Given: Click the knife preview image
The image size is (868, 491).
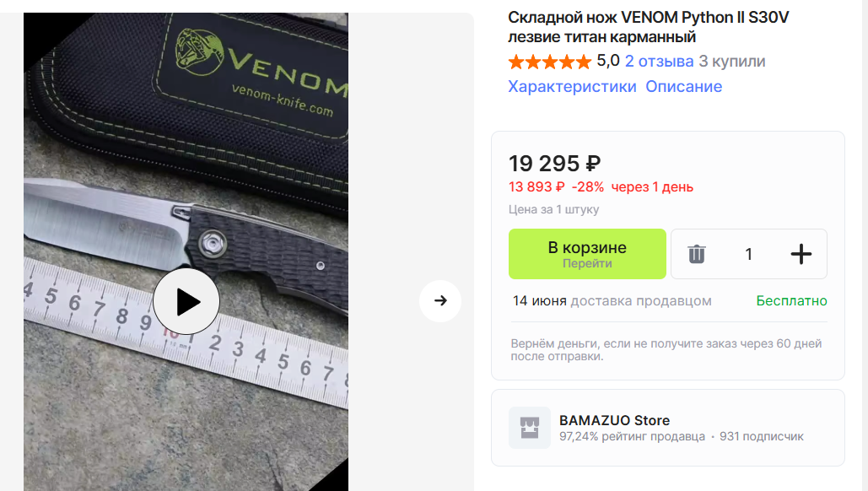Looking at the screenshot, I should [186, 252].
